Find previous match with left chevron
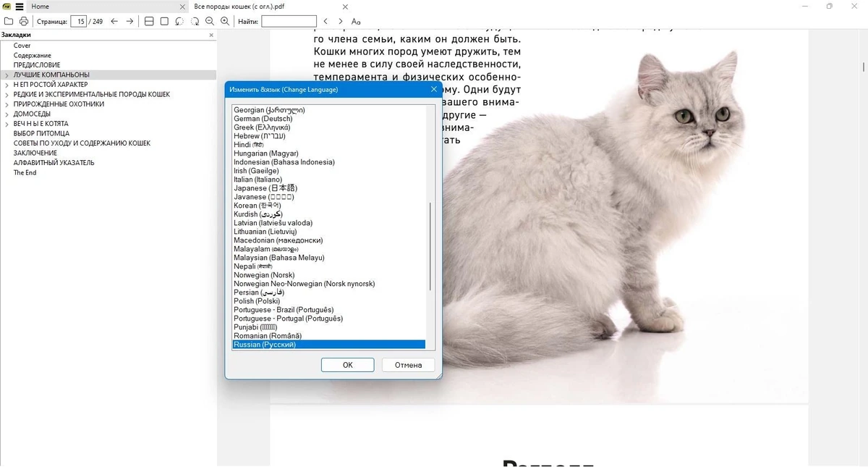868x467 pixels. pos(325,21)
